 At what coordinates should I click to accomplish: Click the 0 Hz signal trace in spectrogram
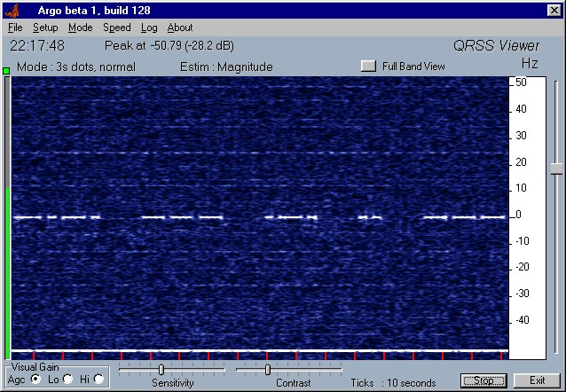(177, 216)
